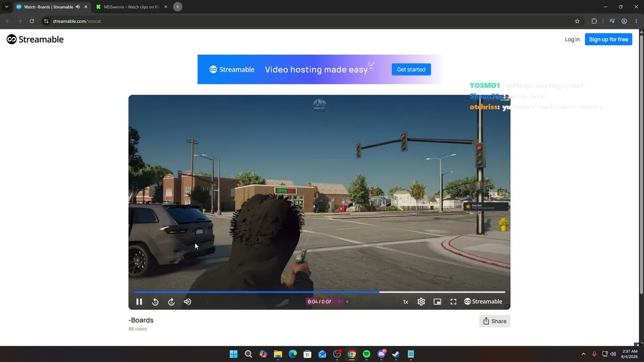Rewind the video with the back-skip icon
The height and width of the screenshot is (362, 644).
[155, 302]
